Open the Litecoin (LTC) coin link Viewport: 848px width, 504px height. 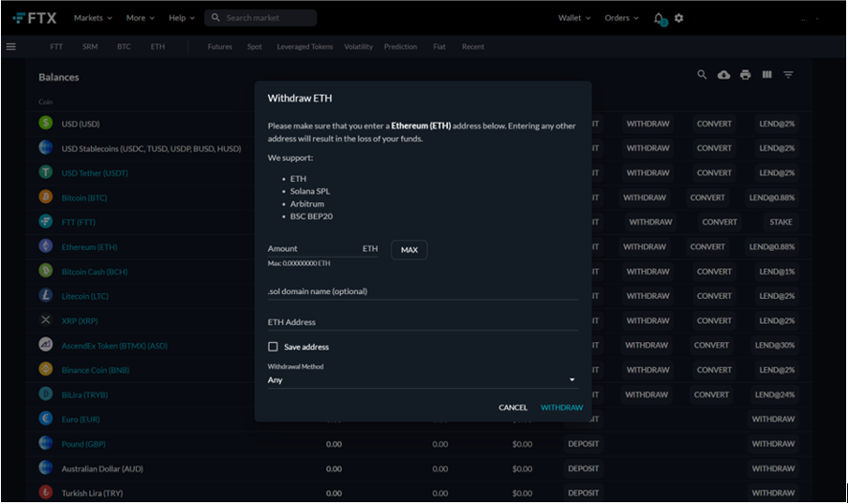pos(85,296)
